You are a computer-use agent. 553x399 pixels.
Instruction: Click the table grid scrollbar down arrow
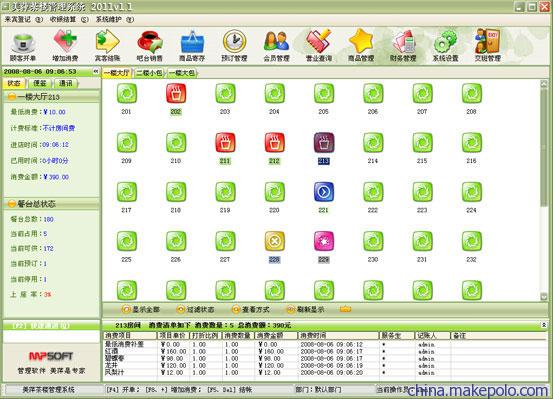point(543,297)
